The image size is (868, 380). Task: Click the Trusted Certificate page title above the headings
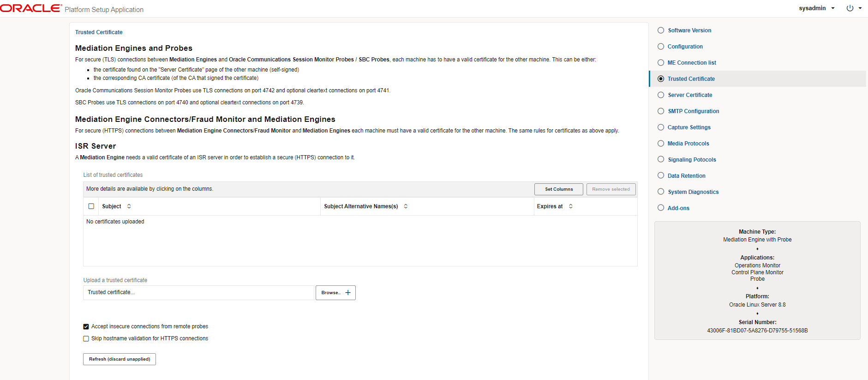(x=99, y=32)
